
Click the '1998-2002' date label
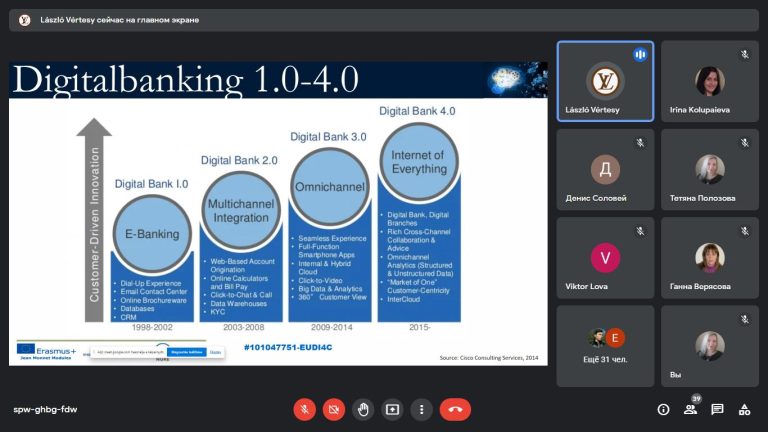(152, 327)
